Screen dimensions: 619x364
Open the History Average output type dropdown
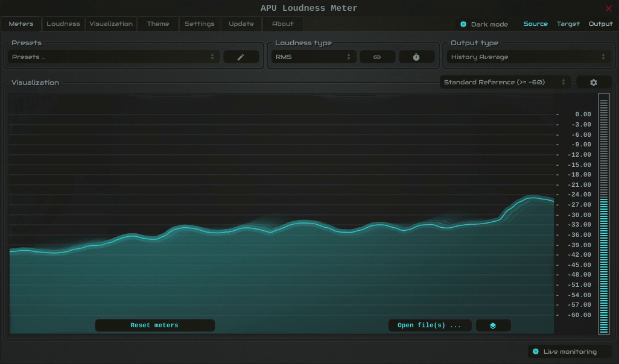pos(529,57)
